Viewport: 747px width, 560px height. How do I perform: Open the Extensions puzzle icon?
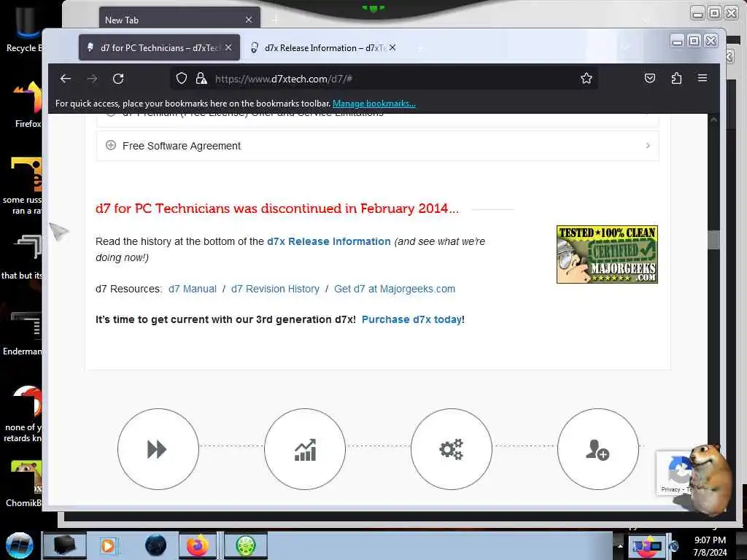pos(676,78)
